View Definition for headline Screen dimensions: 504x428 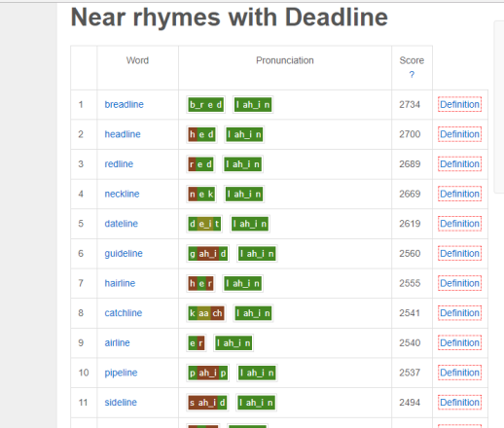[459, 134]
